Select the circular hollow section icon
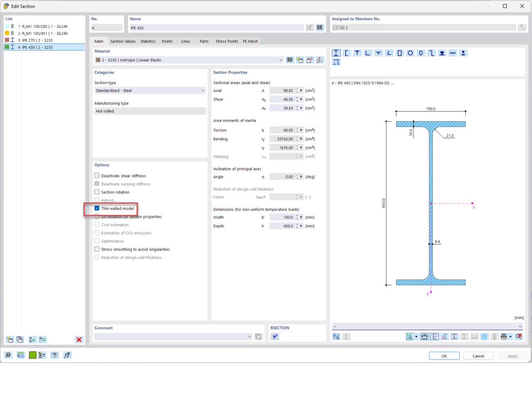 click(x=410, y=53)
